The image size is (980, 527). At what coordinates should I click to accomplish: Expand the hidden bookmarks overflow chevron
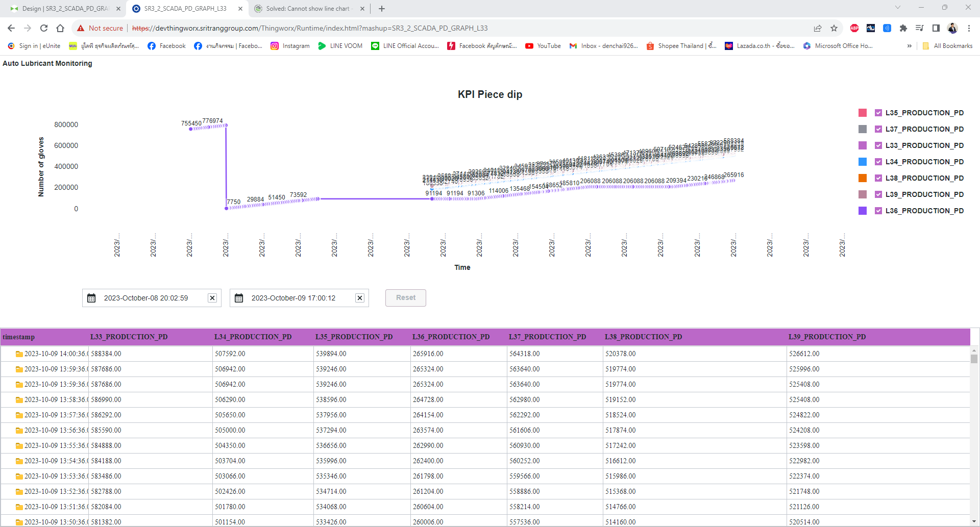coord(910,46)
